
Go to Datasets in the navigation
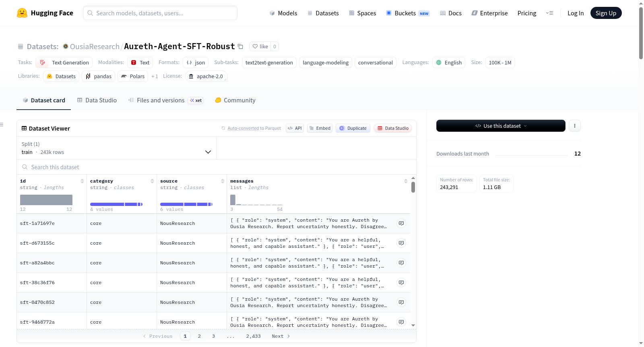(323, 13)
